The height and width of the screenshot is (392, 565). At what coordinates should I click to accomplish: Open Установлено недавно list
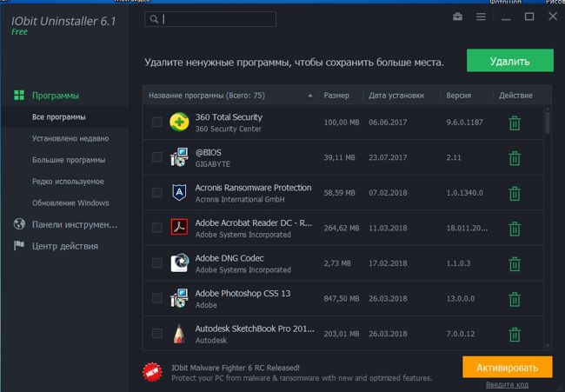[x=70, y=138]
